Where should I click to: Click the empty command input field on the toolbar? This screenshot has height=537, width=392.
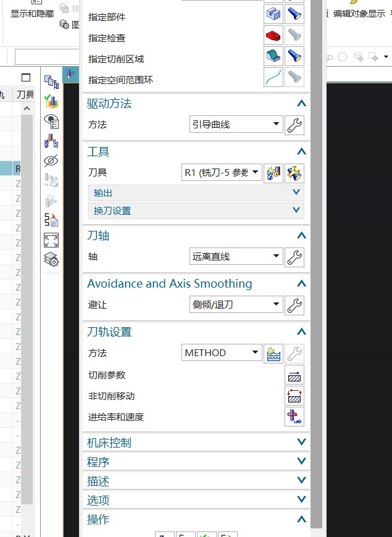47,57
